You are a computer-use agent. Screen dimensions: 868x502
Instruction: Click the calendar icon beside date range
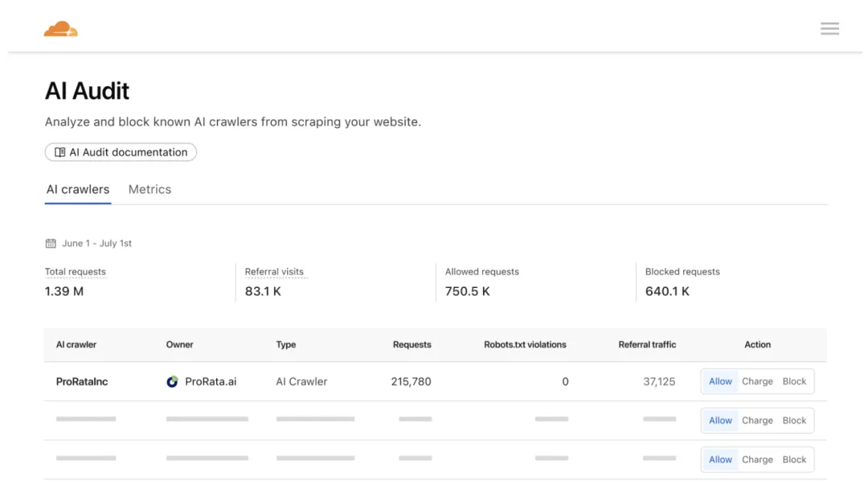coord(51,243)
